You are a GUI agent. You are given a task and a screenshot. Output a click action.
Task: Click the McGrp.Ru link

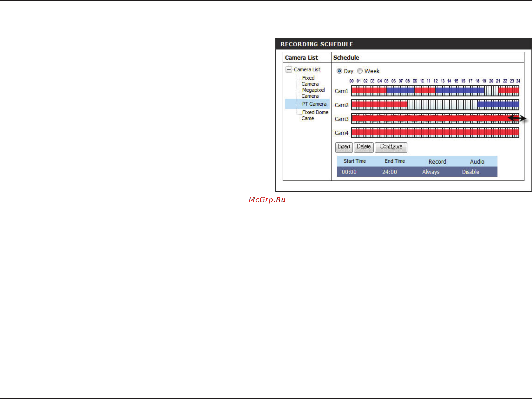click(x=267, y=200)
